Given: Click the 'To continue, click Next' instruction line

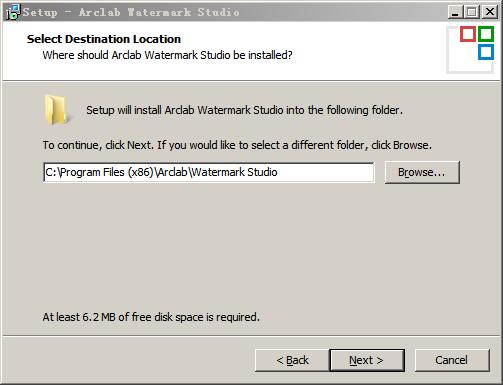Looking at the screenshot, I should coord(237,145).
